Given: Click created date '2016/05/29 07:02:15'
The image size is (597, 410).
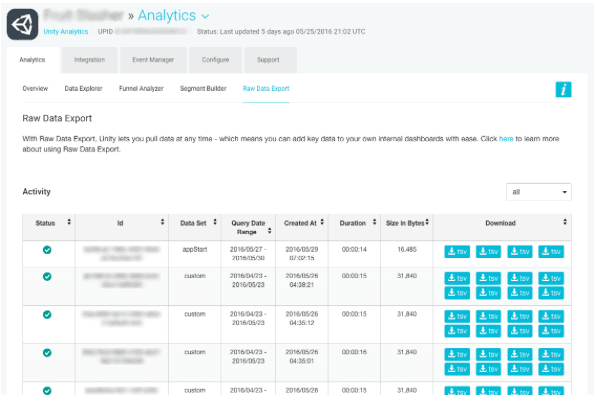Looking at the screenshot, I should (302, 254).
